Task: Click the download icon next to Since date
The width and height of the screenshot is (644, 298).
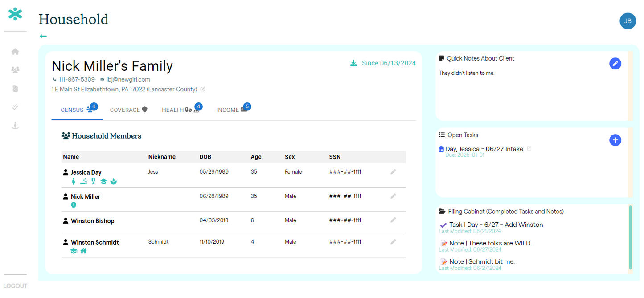Action: click(353, 63)
